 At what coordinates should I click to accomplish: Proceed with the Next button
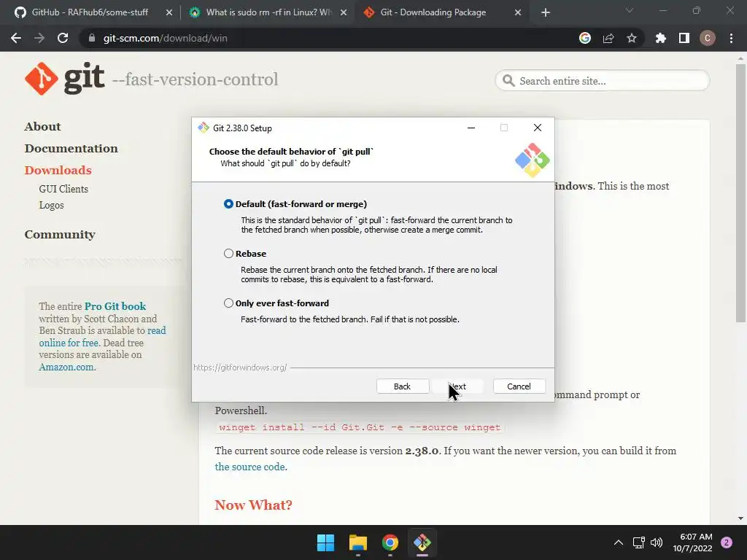tap(458, 386)
